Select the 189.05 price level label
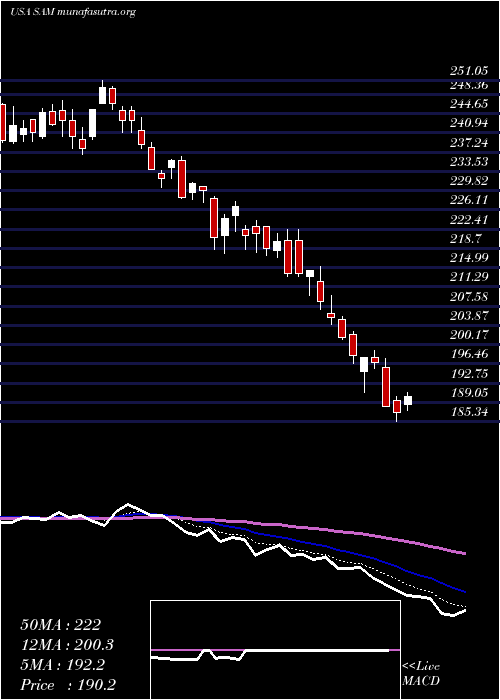This screenshot has height=700, width=500. [468, 393]
